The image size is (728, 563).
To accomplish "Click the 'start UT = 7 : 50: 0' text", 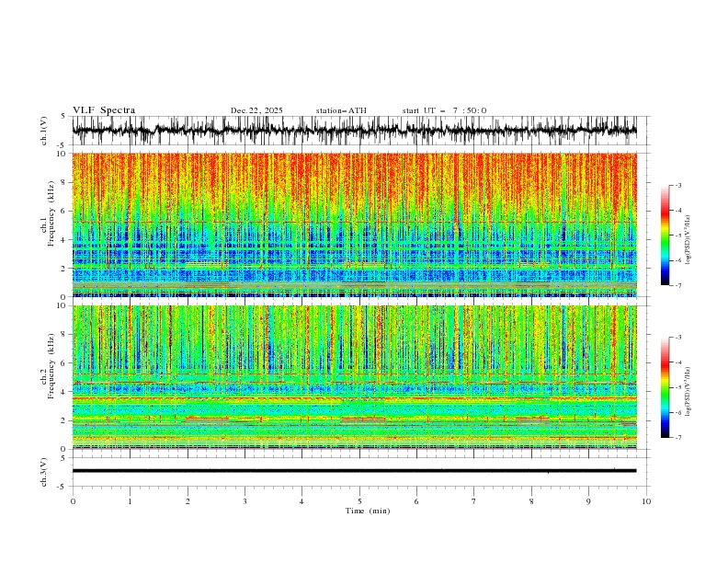I will point(444,110).
